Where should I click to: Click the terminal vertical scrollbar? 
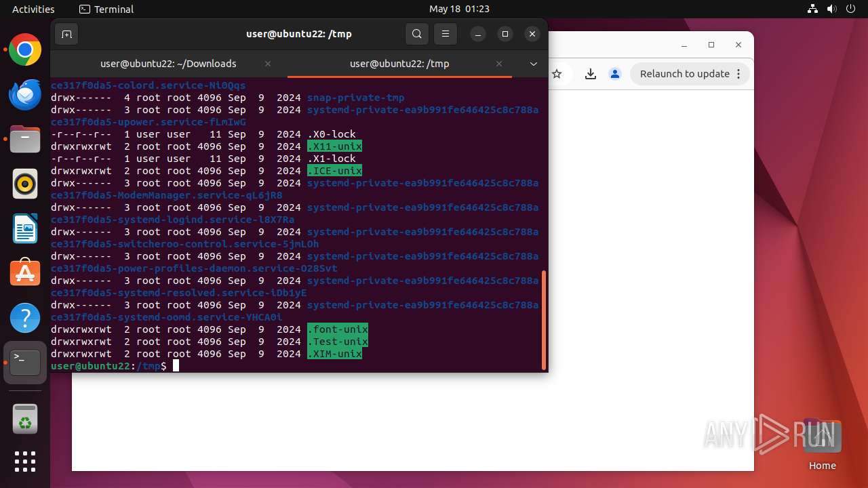544,320
